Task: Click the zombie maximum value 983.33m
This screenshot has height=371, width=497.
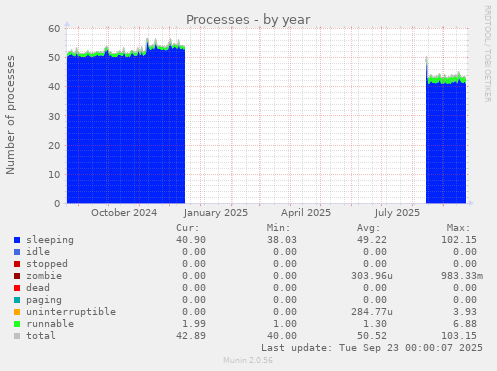Action: [x=462, y=276]
